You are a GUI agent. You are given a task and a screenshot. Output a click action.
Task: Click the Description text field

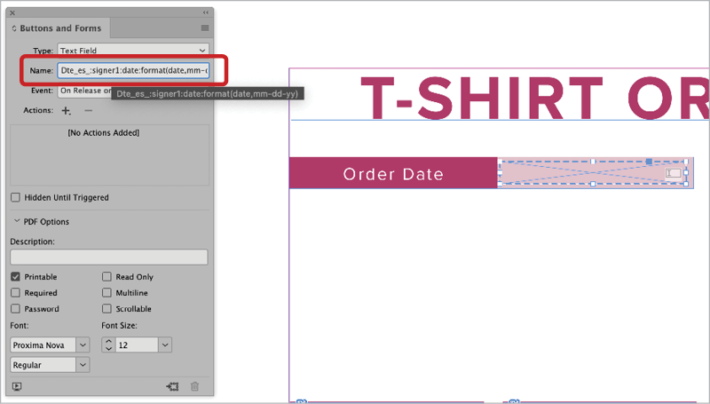(x=109, y=257)
